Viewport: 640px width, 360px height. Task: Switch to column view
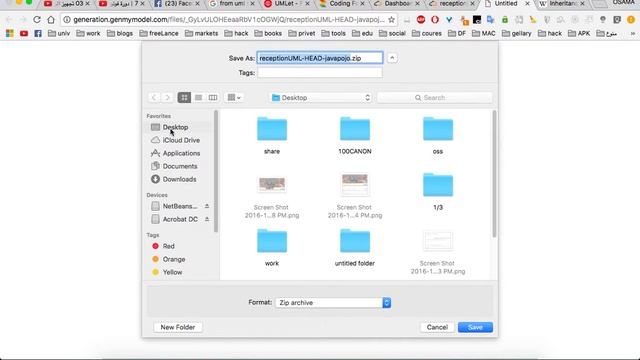click(x=213, y=98)
